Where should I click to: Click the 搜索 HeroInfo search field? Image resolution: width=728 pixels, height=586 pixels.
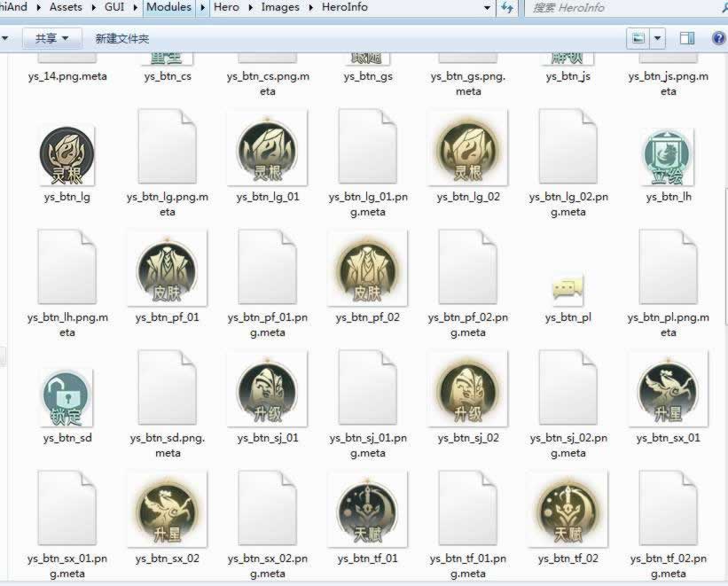[x=621, y=8]
